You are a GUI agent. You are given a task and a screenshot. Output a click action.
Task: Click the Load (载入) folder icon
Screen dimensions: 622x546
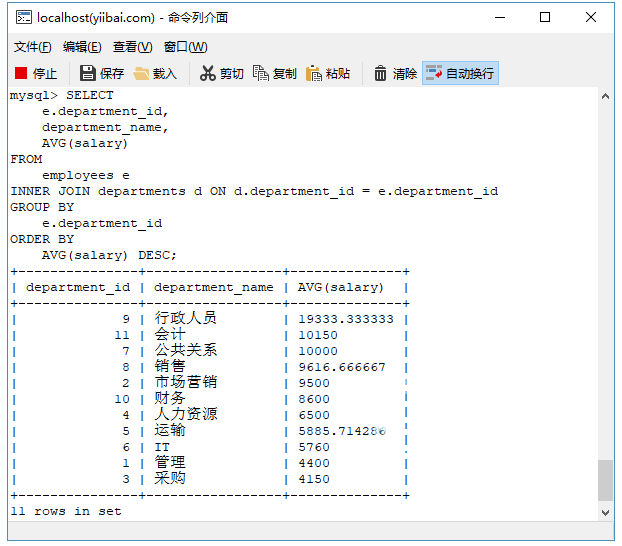[x=141, y=74]
